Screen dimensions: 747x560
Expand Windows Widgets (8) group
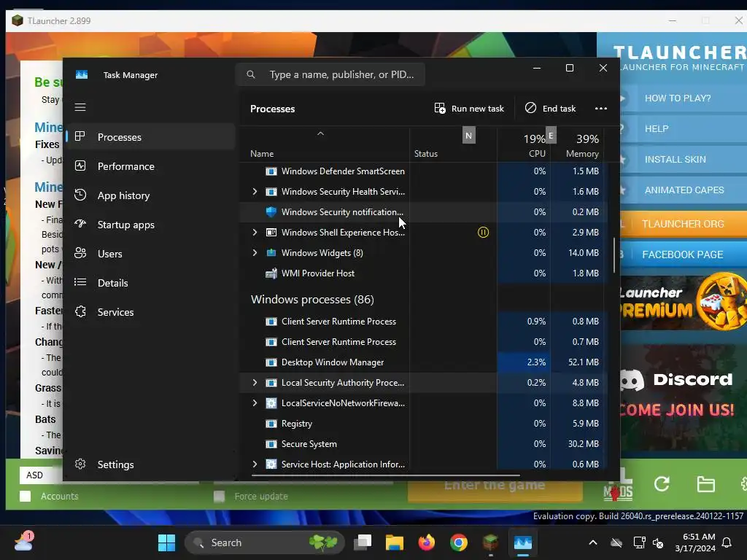click(255, 253)
